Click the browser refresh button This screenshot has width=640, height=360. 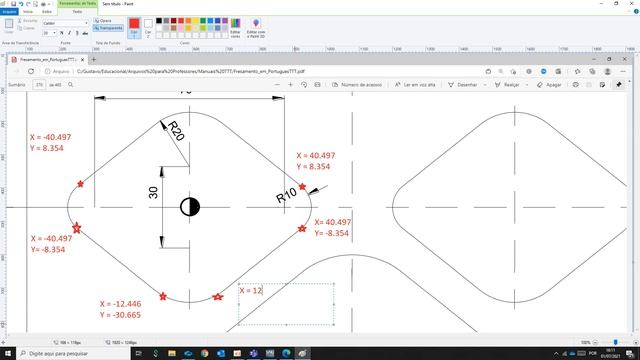(x=31, y=71)
